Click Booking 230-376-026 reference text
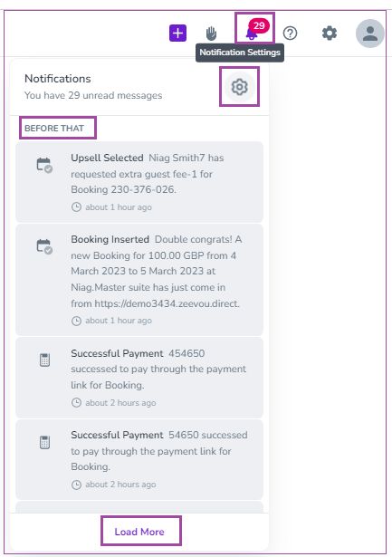The width and height of the screenshot is (392, 557). pyautogui.click(x=123, y=189)
